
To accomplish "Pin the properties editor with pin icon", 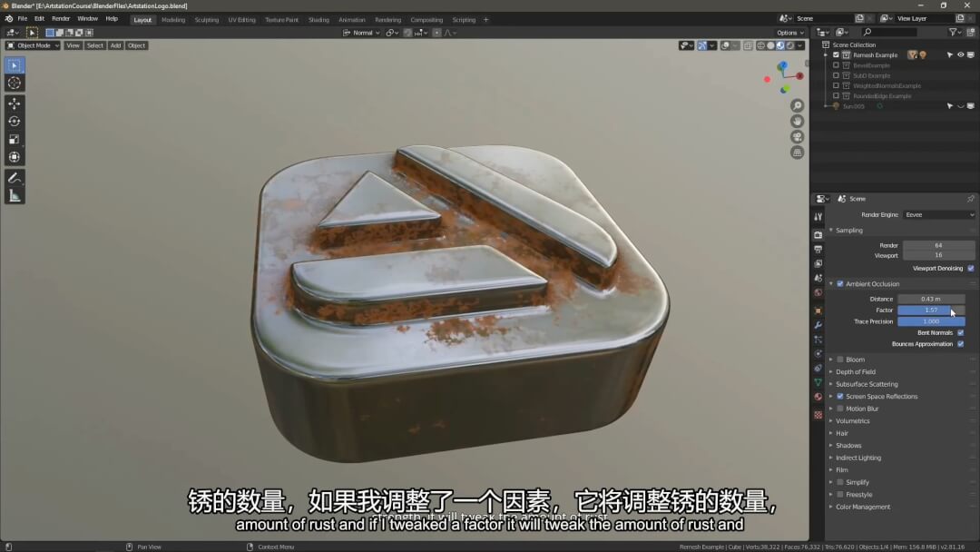I will tap(970, 199).
